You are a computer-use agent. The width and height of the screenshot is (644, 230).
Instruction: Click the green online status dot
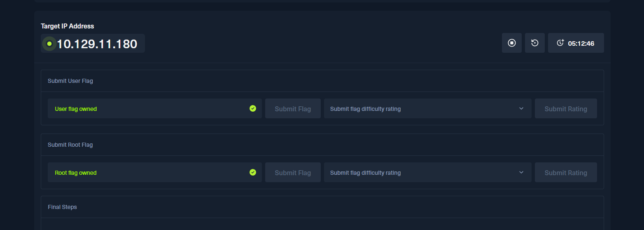click(x=49, y=43)
